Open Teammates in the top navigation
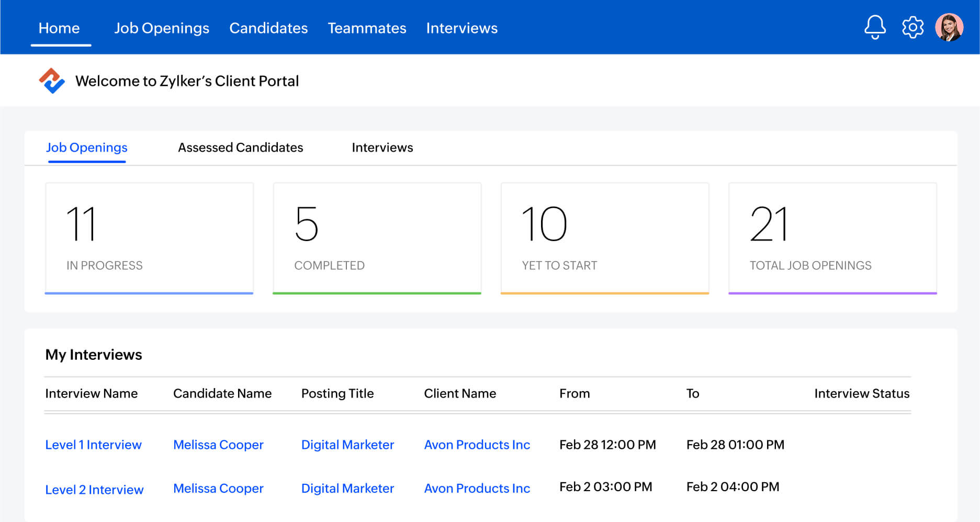The height and width of the screenshot is (522, 980). point(367,28)
